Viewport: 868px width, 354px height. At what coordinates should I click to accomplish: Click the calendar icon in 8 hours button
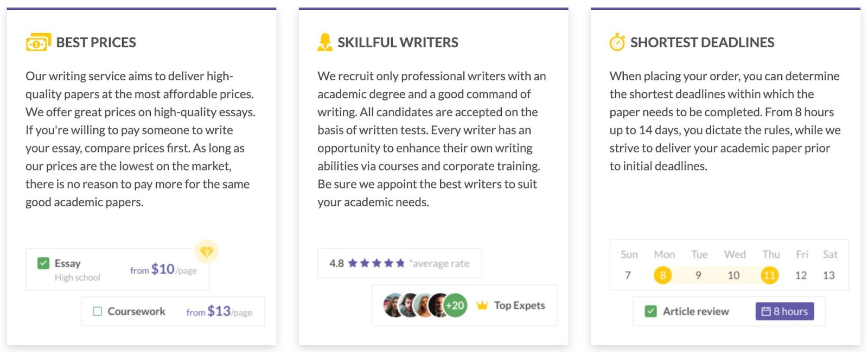766,311
